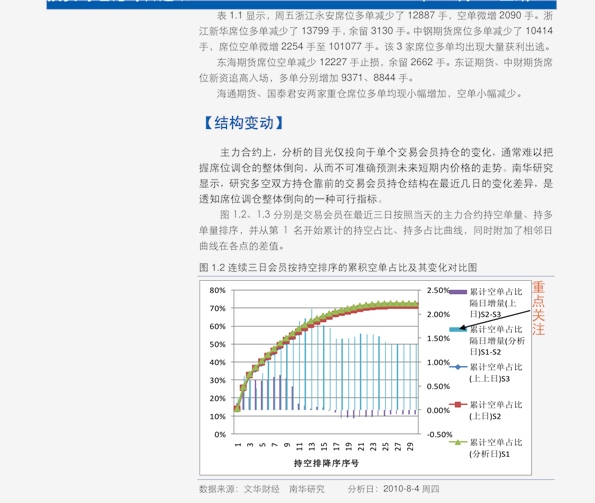Click the legend label 累计空单占比(分析日)S1
Screen dimensions: 595x503
pyautogui.click(x=496, y=448)
